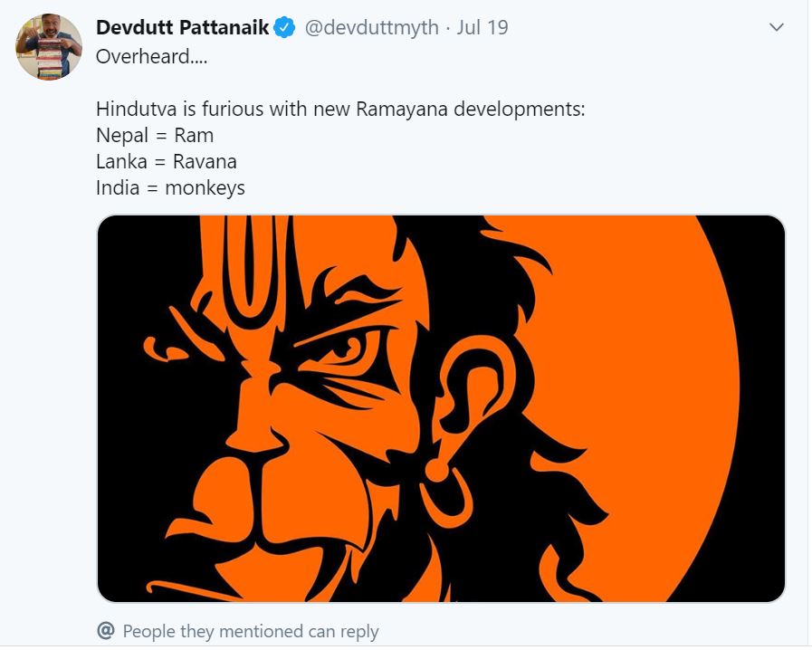The height and width of the screenshot is (650, 812).
Task: Click the 'Overheard....' tweet text
Action: pyautogui.click(x=152, y=56)
